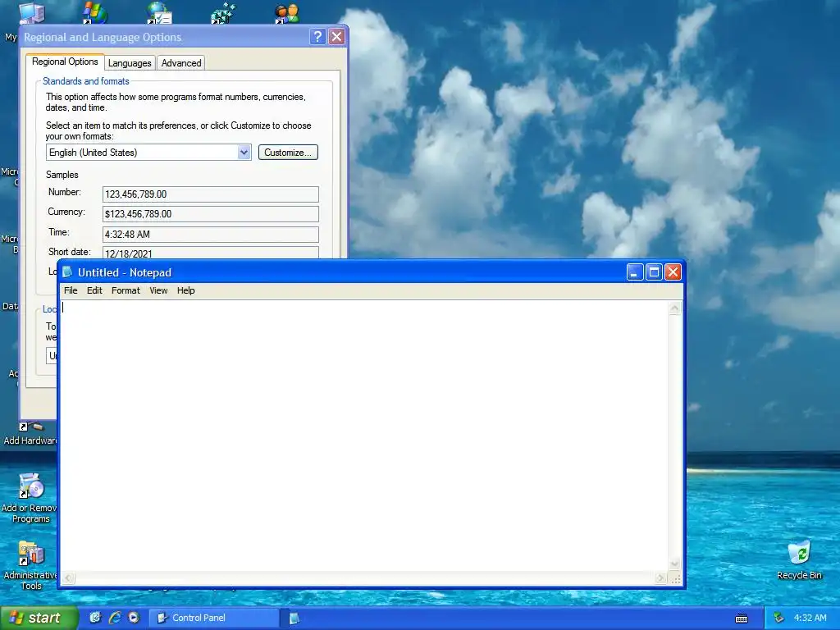Image resolution: width=840 pixels, height=630 pixels.
Task: Launch Windows Media Player from Quick Launch
Action: (134, 618)
